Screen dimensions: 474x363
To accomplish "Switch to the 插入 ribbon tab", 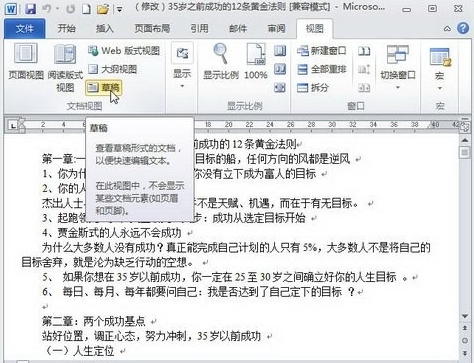I will [x=105, y=29].
